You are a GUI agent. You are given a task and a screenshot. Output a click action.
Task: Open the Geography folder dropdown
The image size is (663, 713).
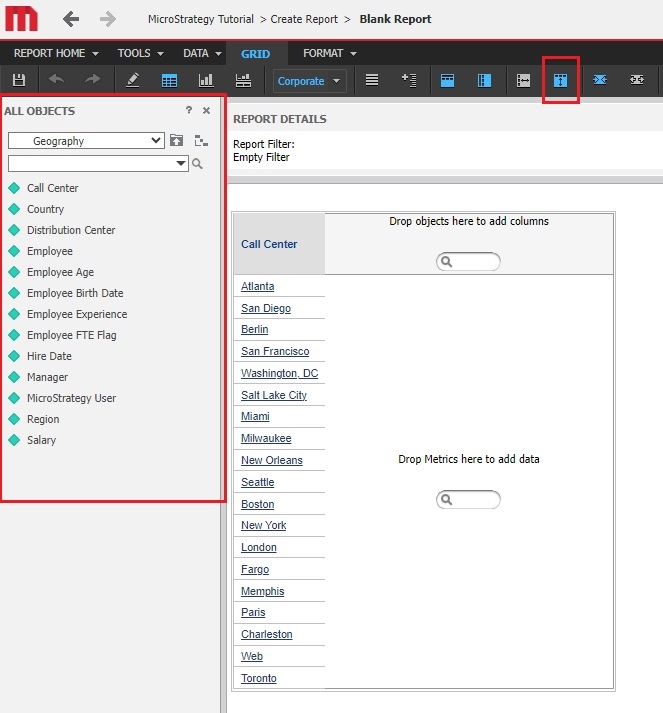point(155,141)
